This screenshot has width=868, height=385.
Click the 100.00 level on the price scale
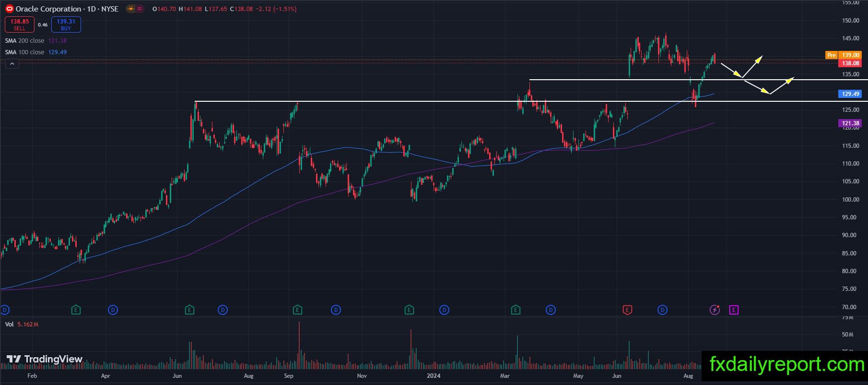pos(851,199)
